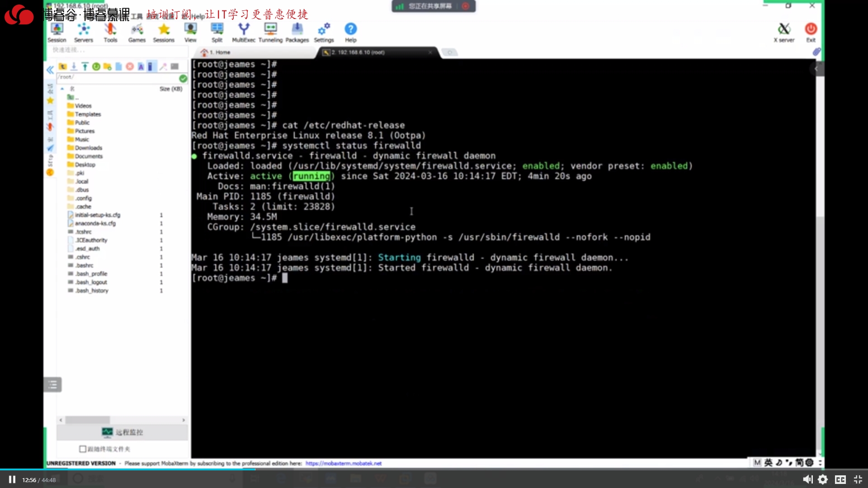Click SFTP new folder icon
The image size is (868, 488).
pos(107,66)
